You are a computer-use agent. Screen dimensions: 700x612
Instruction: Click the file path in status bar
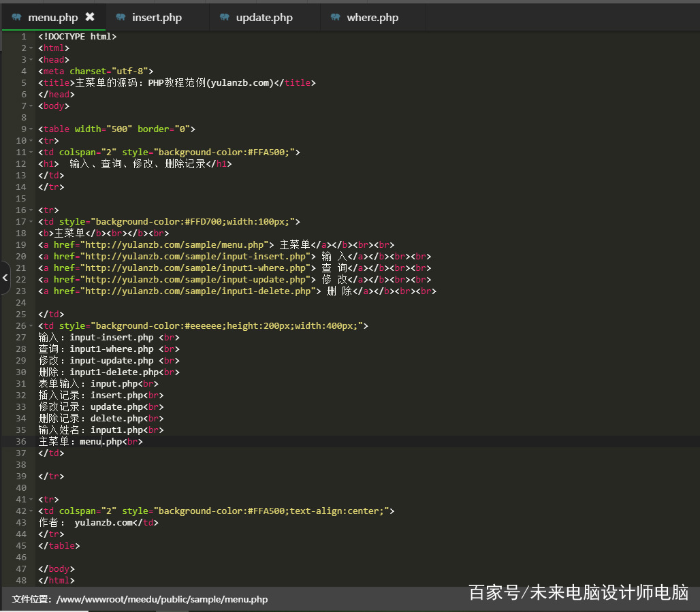[x=162, y=600]
